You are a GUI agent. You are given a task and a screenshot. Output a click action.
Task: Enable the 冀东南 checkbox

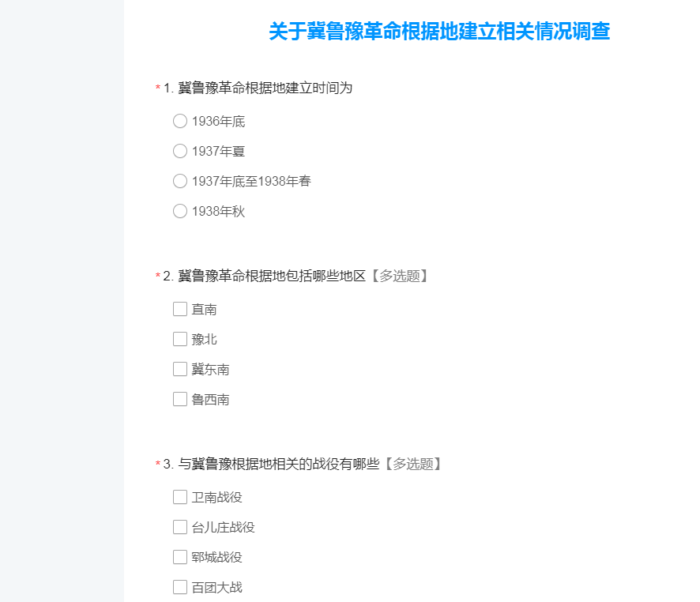click(180, 369)
